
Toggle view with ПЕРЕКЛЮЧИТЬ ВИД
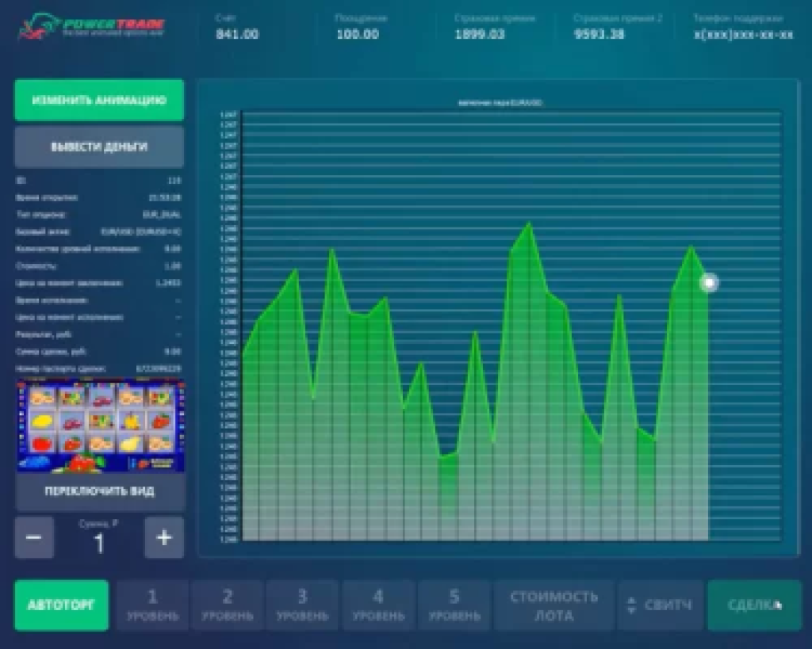click(x=99, y=491)
